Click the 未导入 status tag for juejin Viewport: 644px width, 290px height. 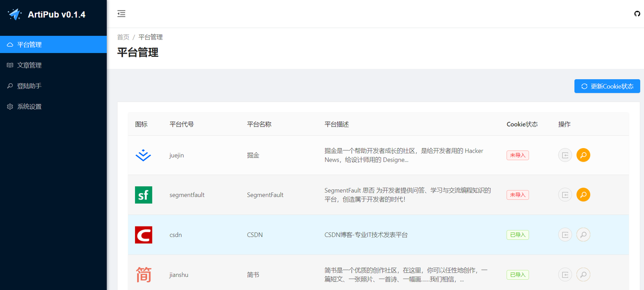pyautogui.click(x=517, y=155)
